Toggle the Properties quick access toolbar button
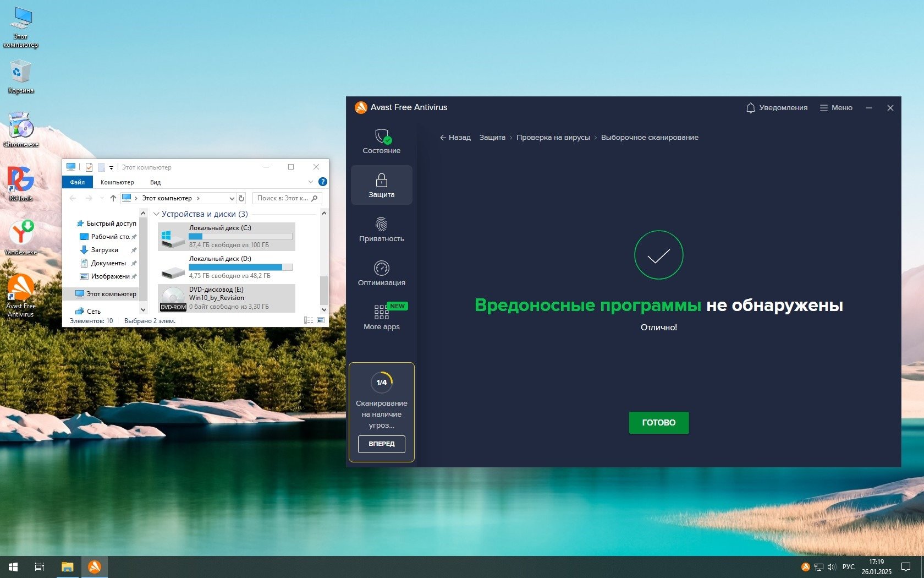This screenshot has width=924, height=578. [x=89, y=167]
